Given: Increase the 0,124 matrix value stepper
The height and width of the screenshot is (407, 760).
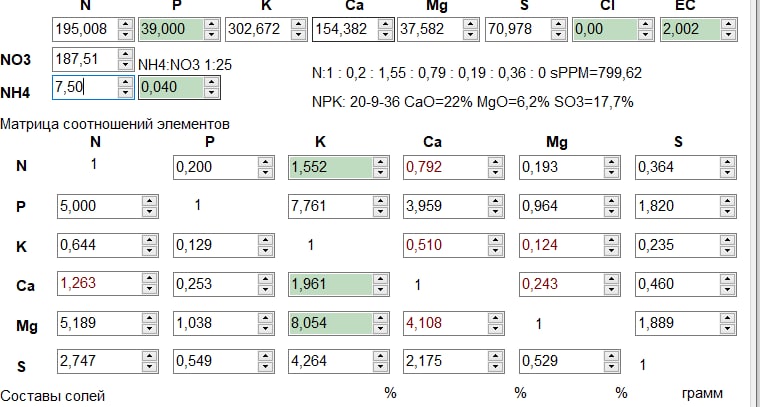Looking at the screenshot, I should (x=611, y=240).
